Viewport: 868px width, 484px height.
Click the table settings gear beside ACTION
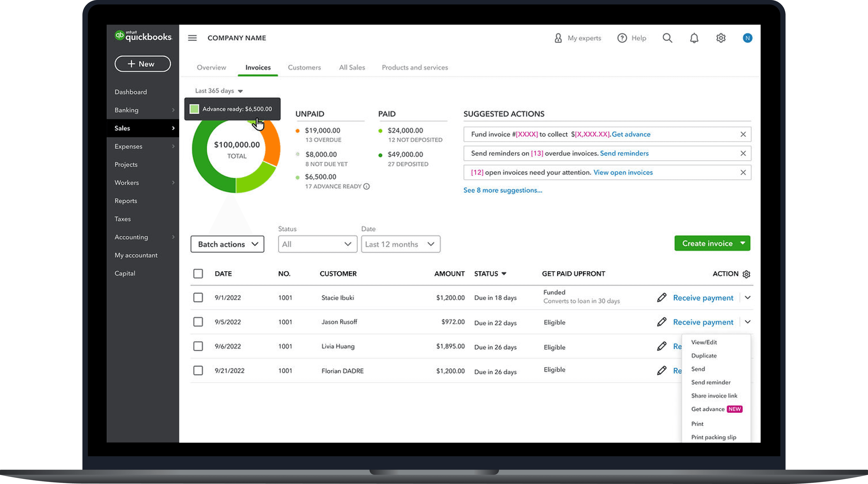click(746, 274)
